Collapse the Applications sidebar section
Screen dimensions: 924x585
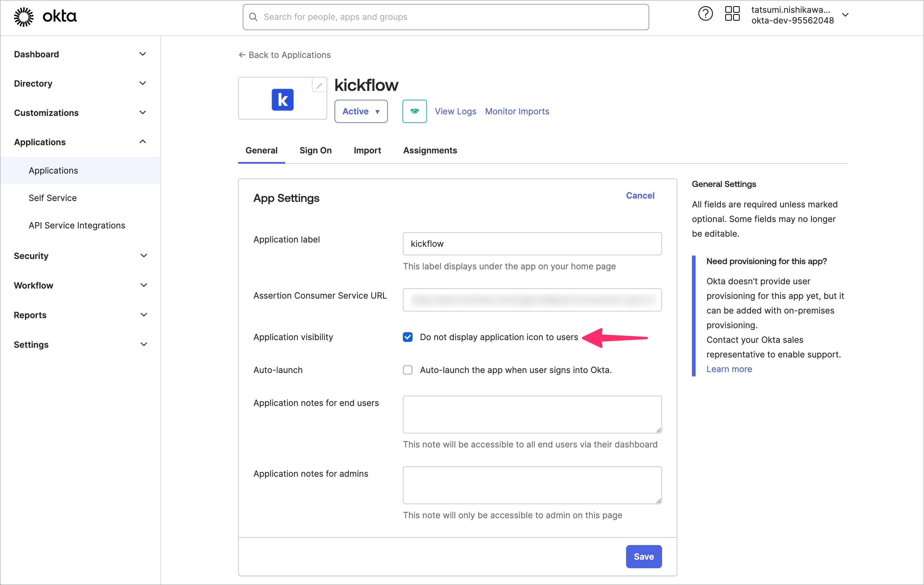tap(80, 142)
